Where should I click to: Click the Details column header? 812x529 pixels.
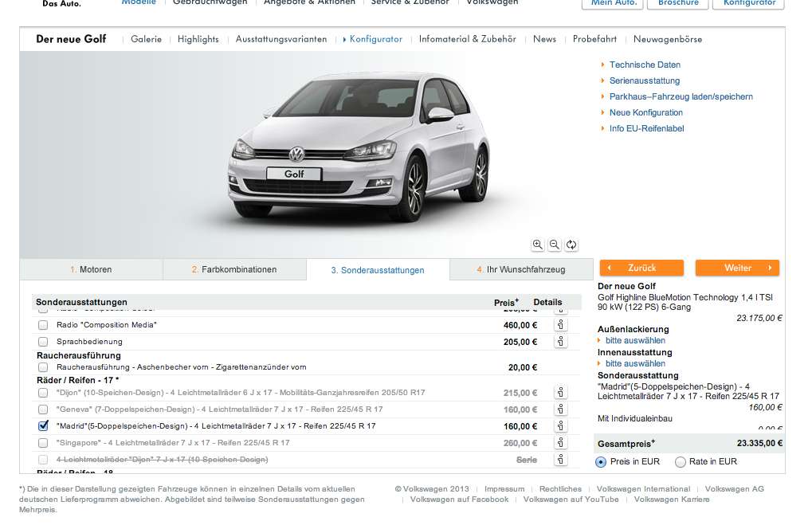(547, 302)
